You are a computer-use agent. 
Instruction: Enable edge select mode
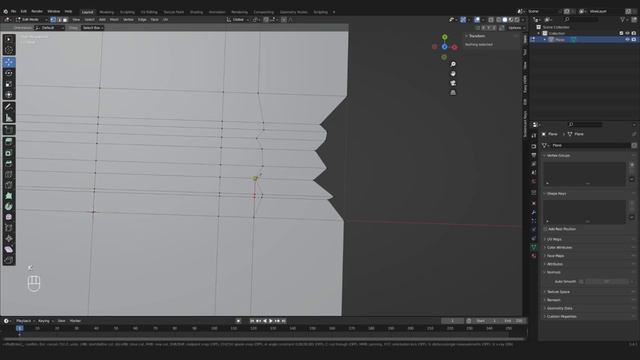(59, 20)
